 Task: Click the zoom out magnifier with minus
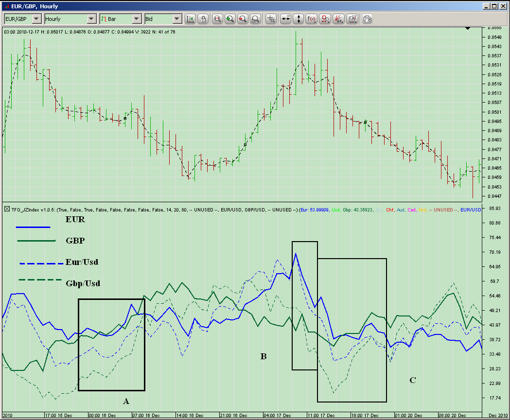pos(242,19)
